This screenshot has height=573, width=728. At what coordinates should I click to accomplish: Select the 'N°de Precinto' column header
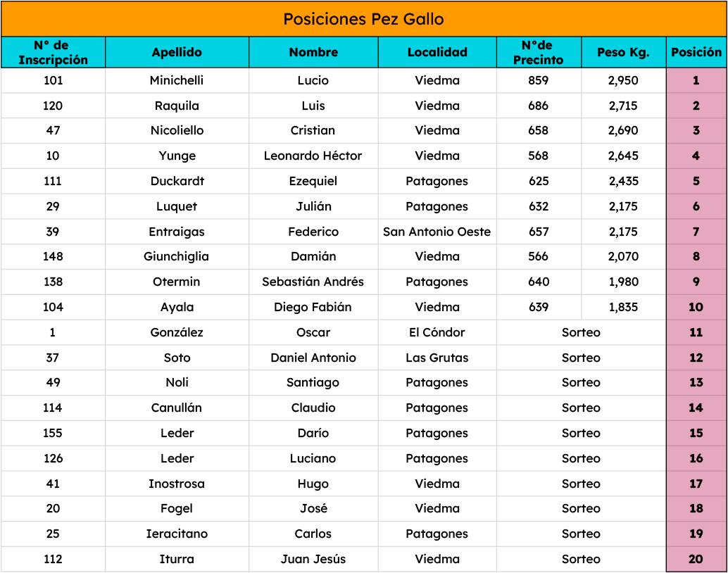[x=539, y=53]
